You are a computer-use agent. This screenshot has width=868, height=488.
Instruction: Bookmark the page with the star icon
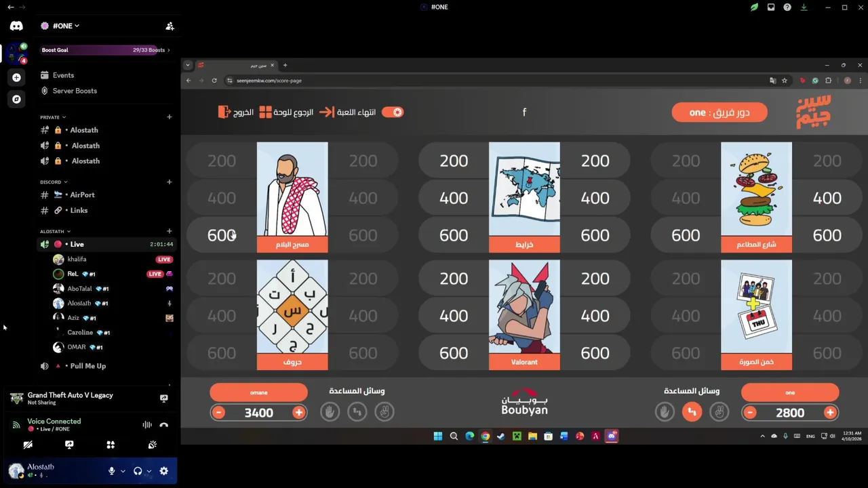(x=785, y=81)
